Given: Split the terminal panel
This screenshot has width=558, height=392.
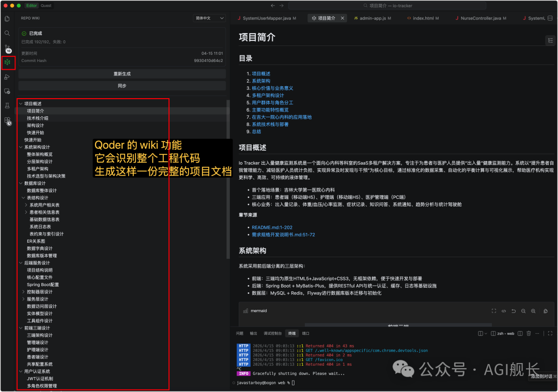Looking at the screenshot, I should coord(520,333).
